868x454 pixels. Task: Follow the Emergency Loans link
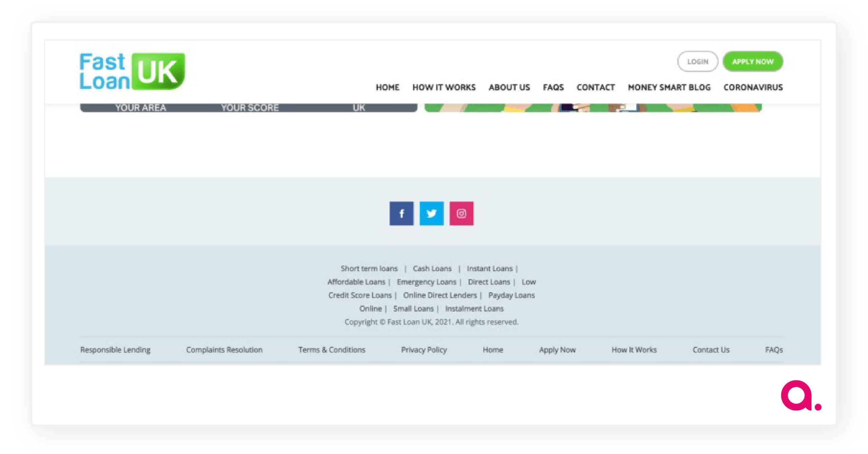(x=427, y=282)
